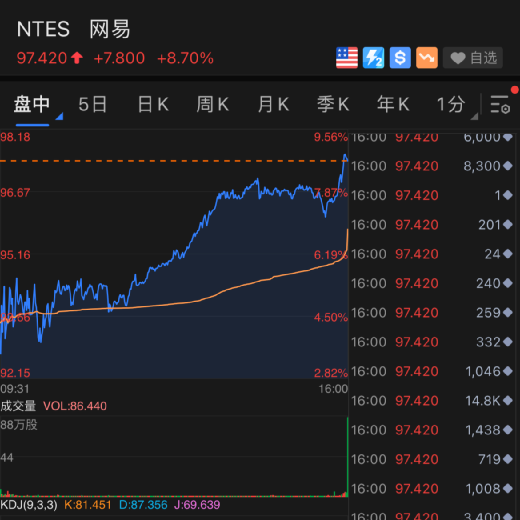
Task: Click the trade row with volume 1,046
Action: (x=432, y=371)
